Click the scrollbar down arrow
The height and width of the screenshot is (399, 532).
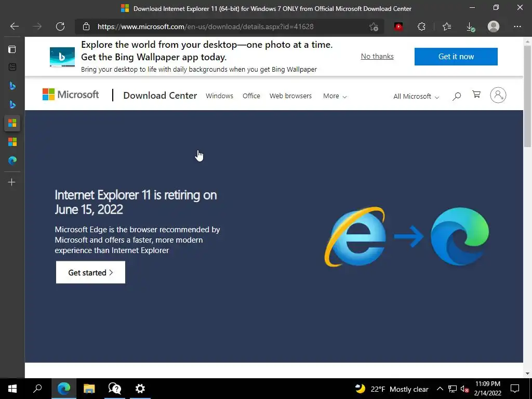(527, 374)
